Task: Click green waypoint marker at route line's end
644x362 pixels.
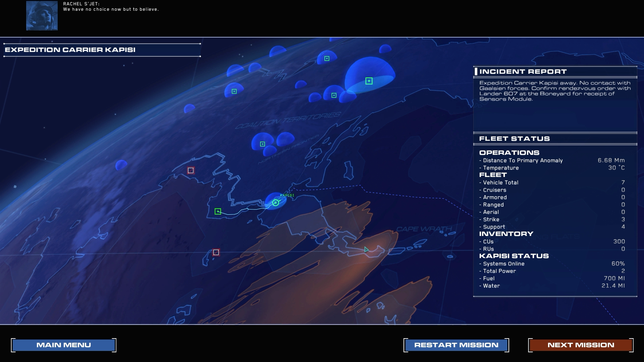Action: 218,211
